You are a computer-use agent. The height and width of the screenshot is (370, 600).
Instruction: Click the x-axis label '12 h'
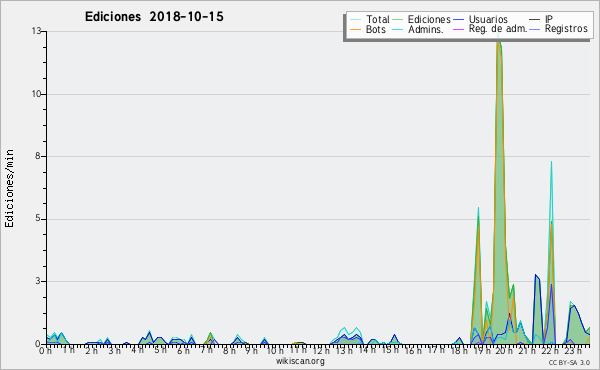click(321, 351)
